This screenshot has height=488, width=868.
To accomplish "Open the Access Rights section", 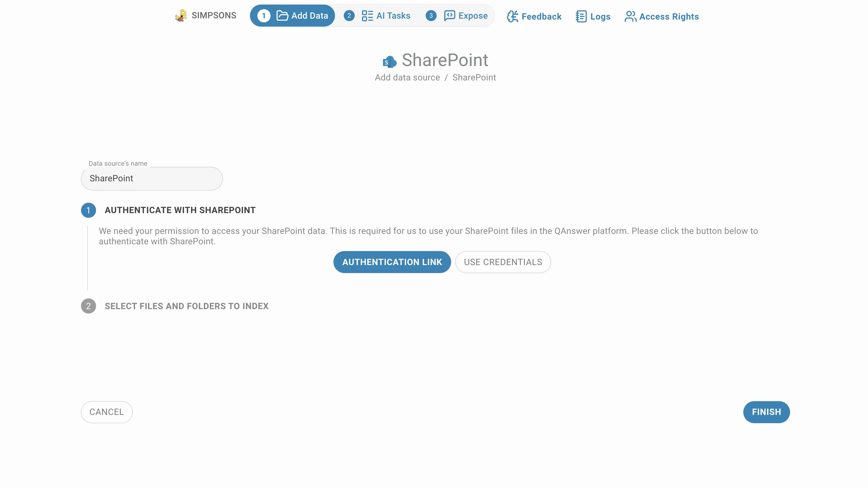I will tap(661, 16).
